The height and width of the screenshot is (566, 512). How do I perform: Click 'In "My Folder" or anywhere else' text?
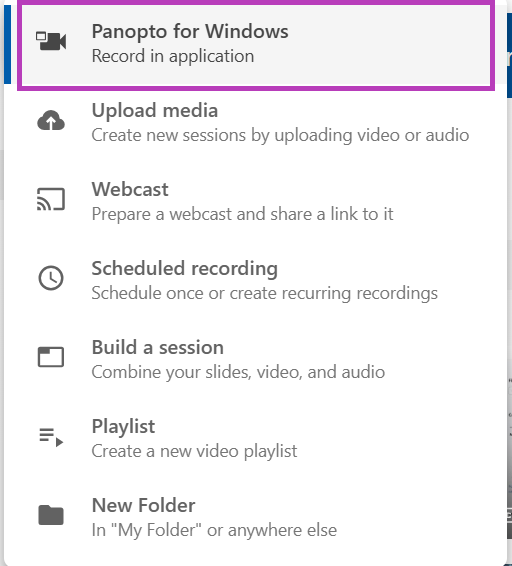pos(214,530)
